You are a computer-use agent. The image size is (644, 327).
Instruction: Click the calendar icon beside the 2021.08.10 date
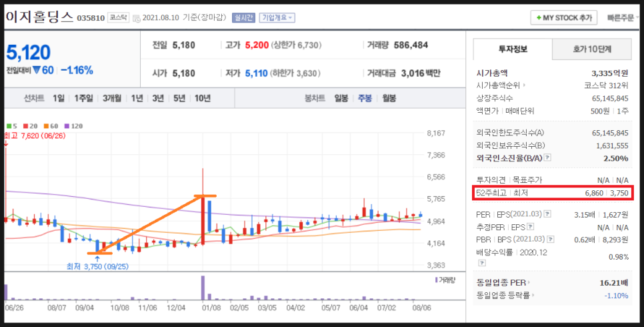tap(137, 18)
